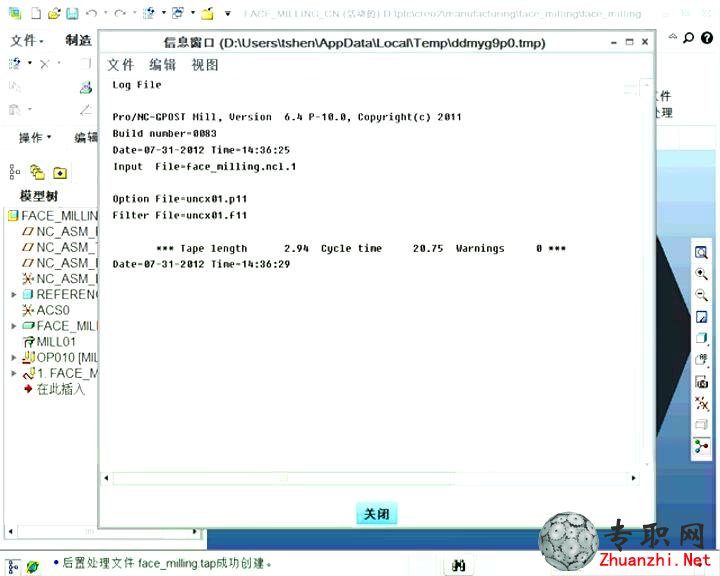
Task: Click the search icon at top right
Action: [688, 38]
